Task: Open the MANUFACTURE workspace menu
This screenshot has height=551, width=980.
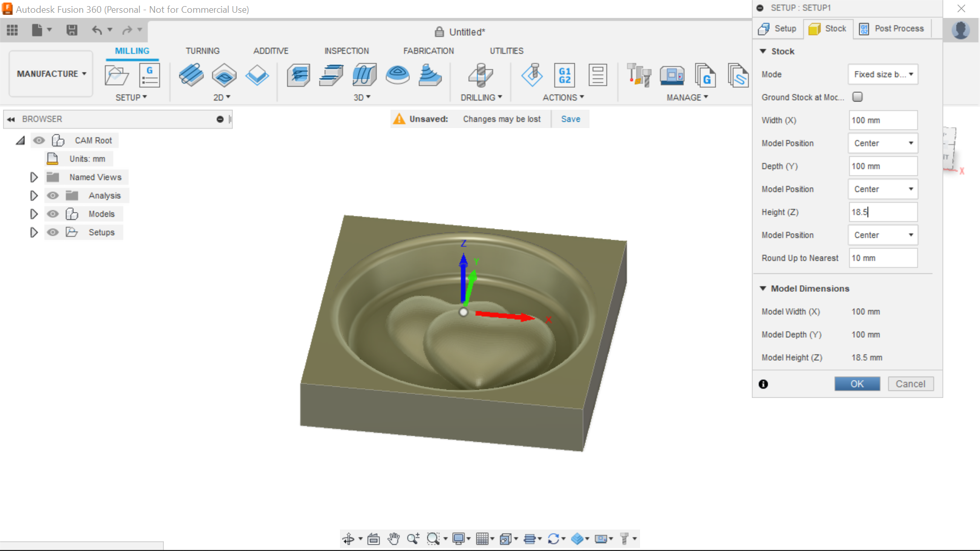Action: [50, 73]
